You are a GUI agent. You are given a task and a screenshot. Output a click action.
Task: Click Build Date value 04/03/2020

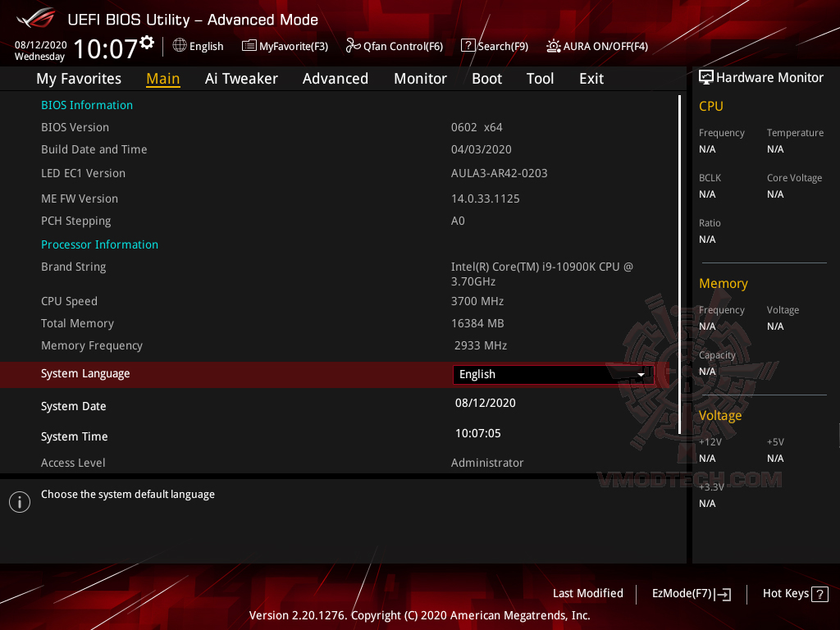click(x=481, y=149)
